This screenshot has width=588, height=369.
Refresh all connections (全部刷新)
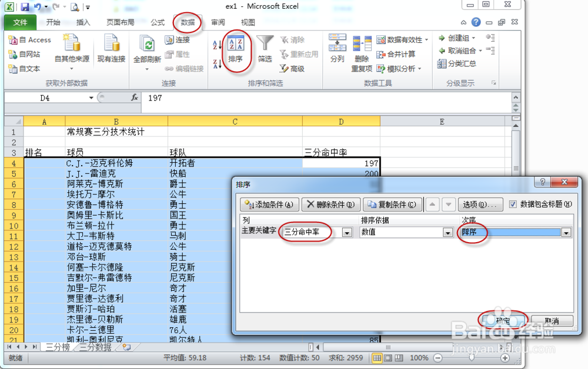tap(147, 52)
